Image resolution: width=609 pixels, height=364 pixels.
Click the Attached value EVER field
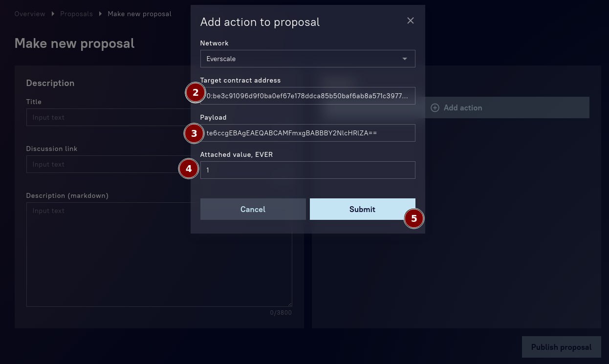coord(308,170)
